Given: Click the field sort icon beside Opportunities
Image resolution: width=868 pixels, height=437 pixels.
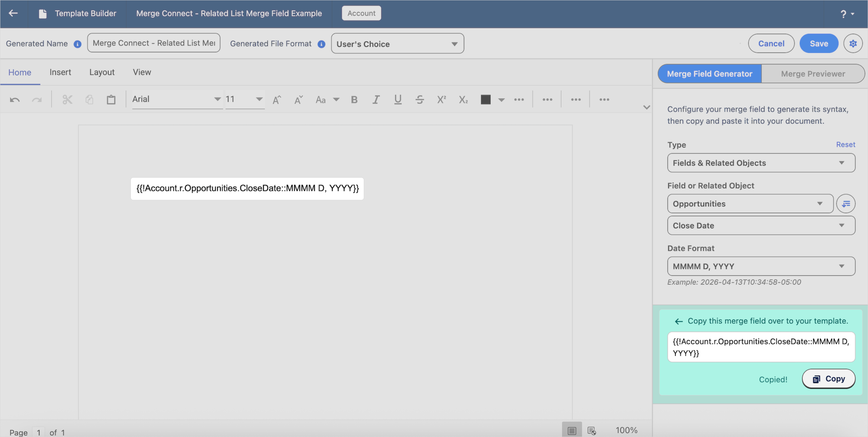Looking at the screenshot, I should pyautogui.click(x=846, y=204).
